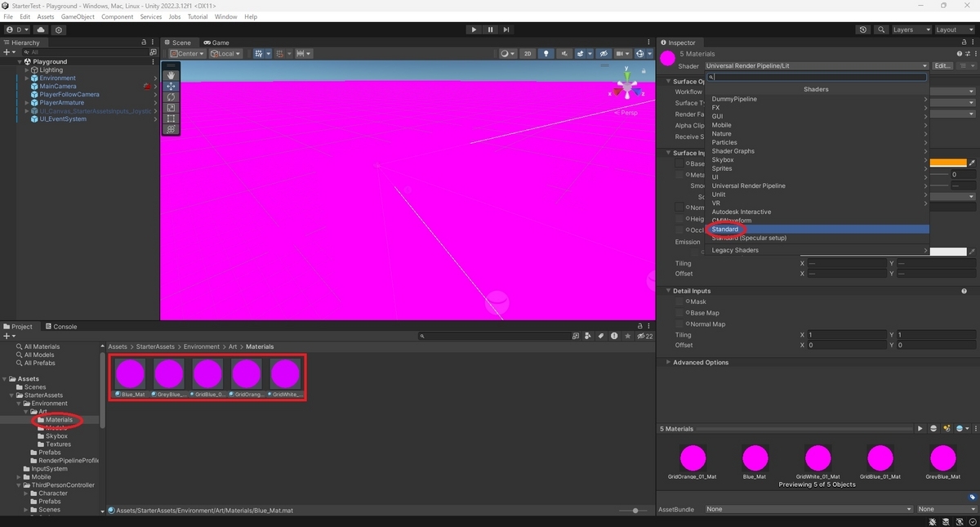The height and width of the screenshot is (527, 980).
Task: Choose Standard in the shader list
Action: (x=817, y=229)
